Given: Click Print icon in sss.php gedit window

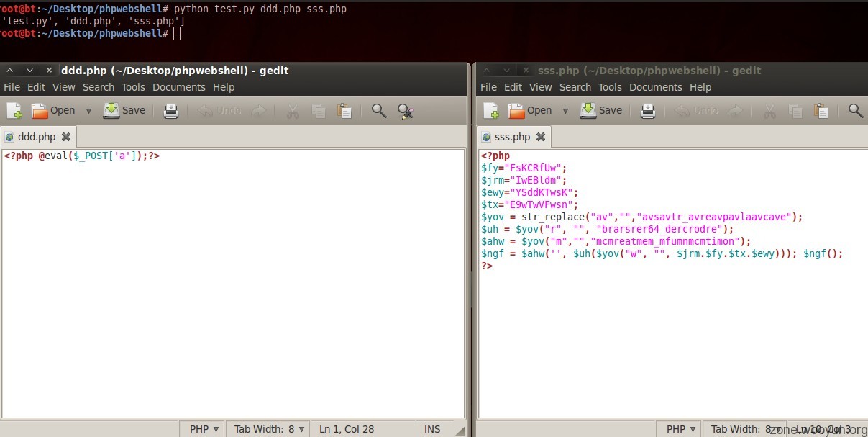Looking at the screenshot, I should 648,110.
